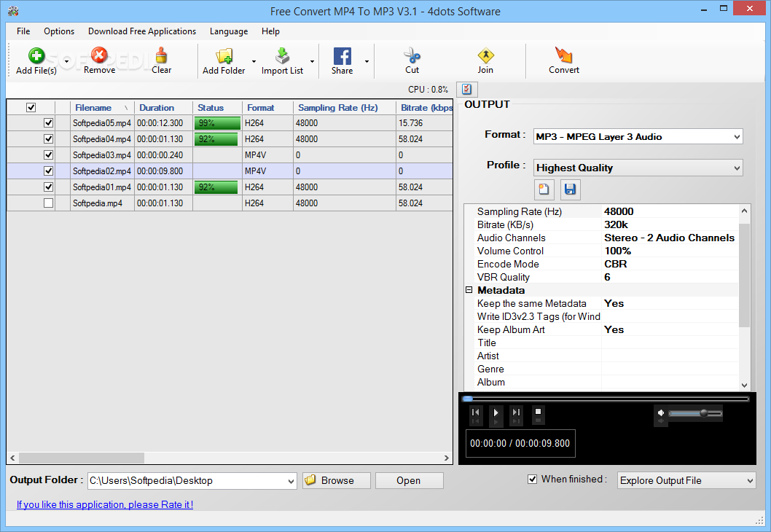Click the Rate it link
This screenshot has width=771, height=532.
click(105, 504)
